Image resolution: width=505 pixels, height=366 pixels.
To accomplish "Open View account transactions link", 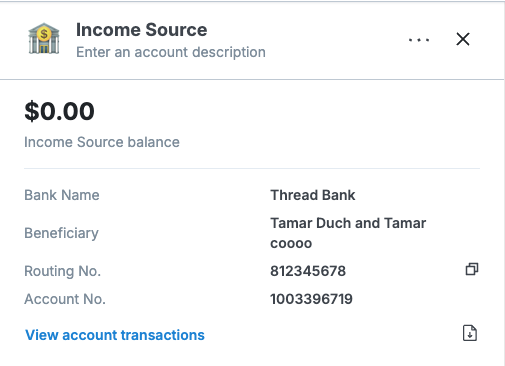I will click(115, 335).
